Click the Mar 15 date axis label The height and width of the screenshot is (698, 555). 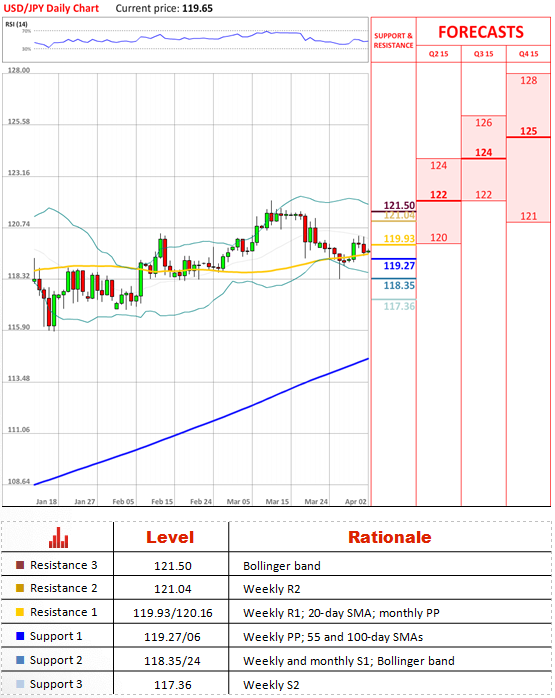point(277,502)
